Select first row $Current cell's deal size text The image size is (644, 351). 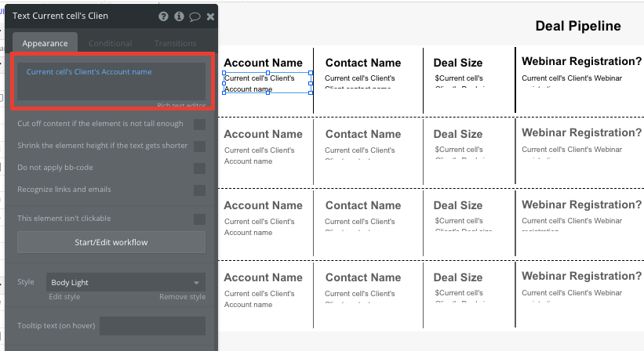click(x=459, y=81)
